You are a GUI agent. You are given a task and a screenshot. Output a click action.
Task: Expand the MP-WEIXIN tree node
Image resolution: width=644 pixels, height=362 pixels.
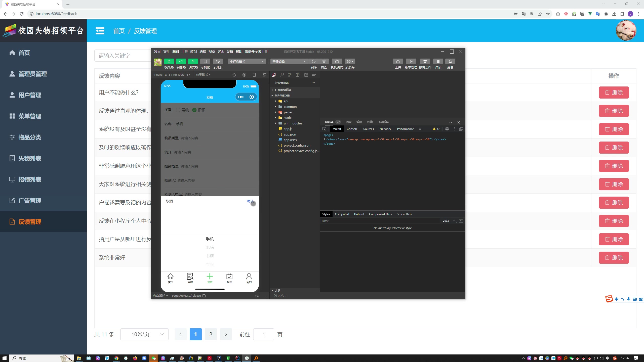click(x=272, y=96)
